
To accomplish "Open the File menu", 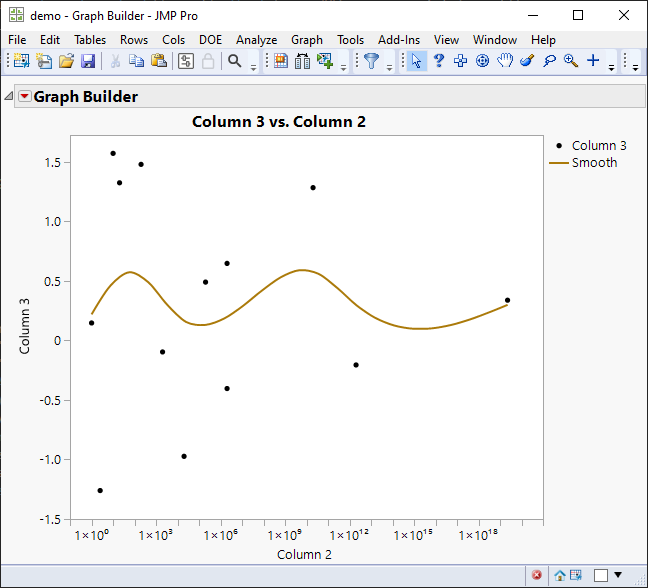I will [17, 40].
